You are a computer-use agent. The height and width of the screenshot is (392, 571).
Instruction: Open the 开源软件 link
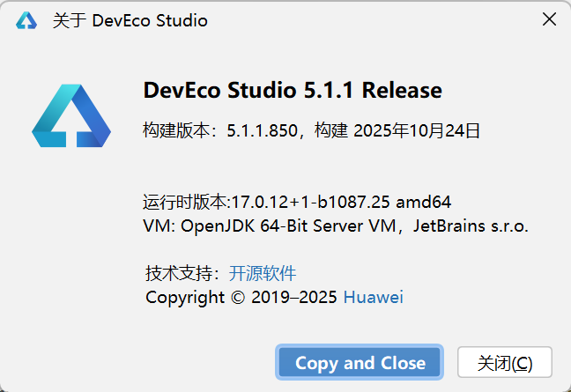tap(263, 272)
